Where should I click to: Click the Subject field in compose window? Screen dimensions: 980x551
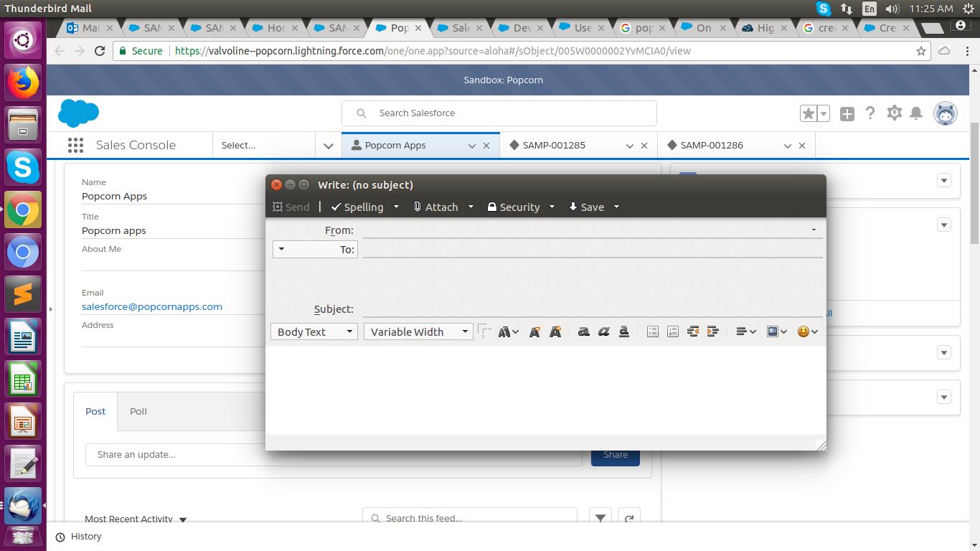point(593,309)
